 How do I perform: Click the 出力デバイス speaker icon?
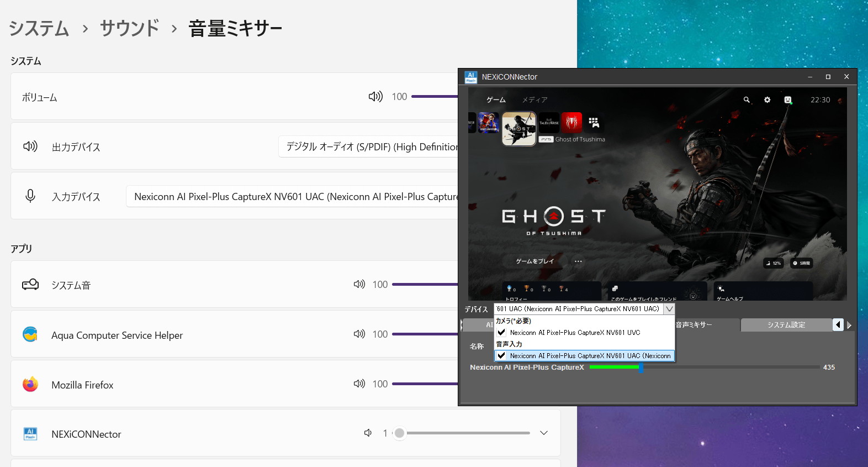(x=30, y=146)
